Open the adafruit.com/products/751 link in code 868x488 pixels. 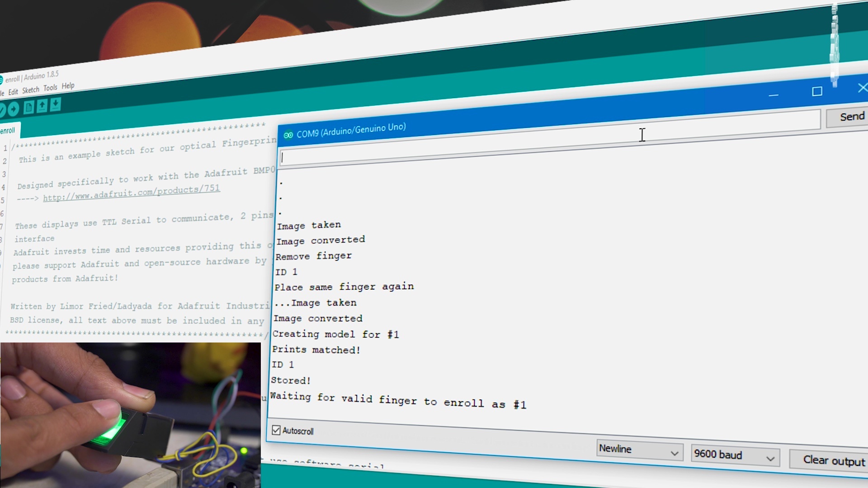pos(132,192)
